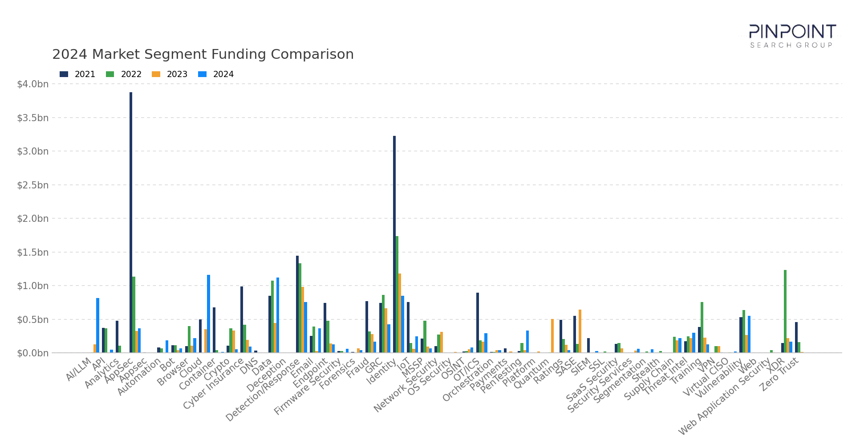Click the Container x-axis label
Screen dimensions: 868x441
point(197,374)
